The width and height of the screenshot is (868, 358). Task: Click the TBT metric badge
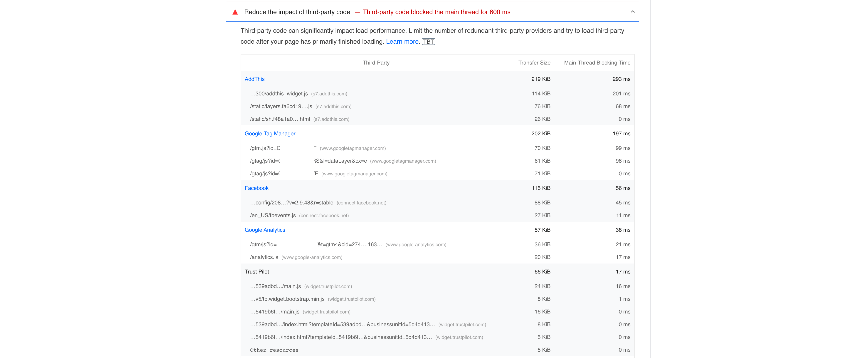(x=428, y=42)
